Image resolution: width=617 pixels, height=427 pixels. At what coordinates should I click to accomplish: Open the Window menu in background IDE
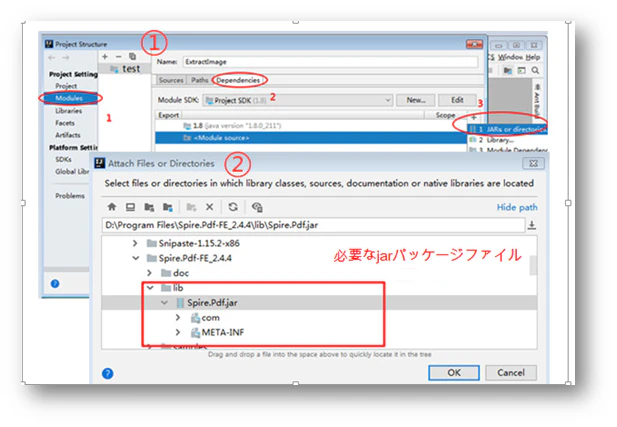click(x=510, y=57)
